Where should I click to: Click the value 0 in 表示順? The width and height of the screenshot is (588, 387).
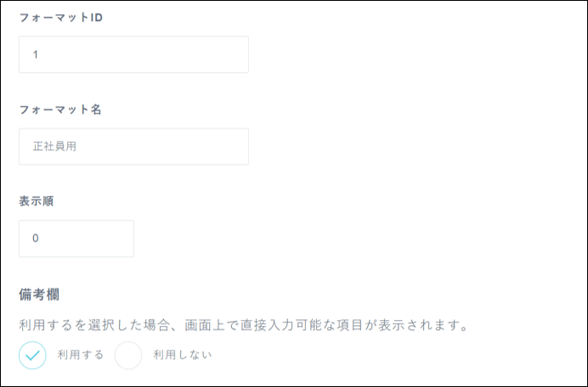pos(36,238)
